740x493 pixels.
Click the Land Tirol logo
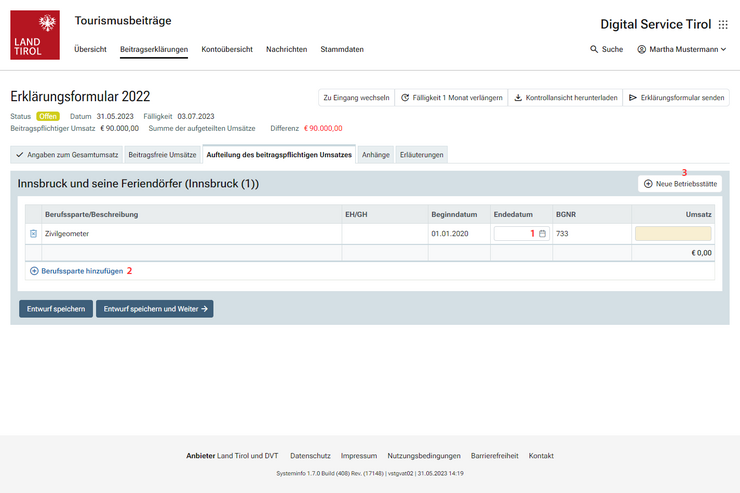(x=35, y=35)
